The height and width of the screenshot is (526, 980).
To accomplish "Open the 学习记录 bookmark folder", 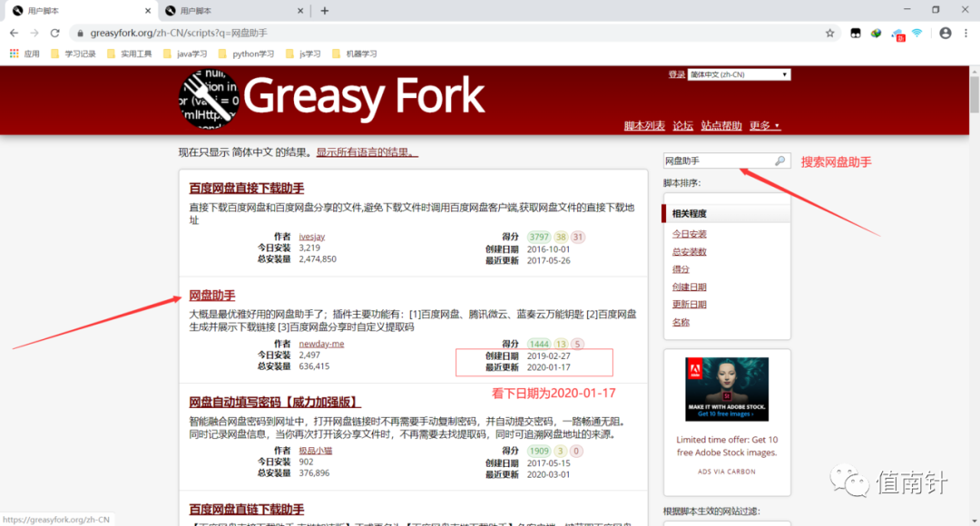I will 73,54.
